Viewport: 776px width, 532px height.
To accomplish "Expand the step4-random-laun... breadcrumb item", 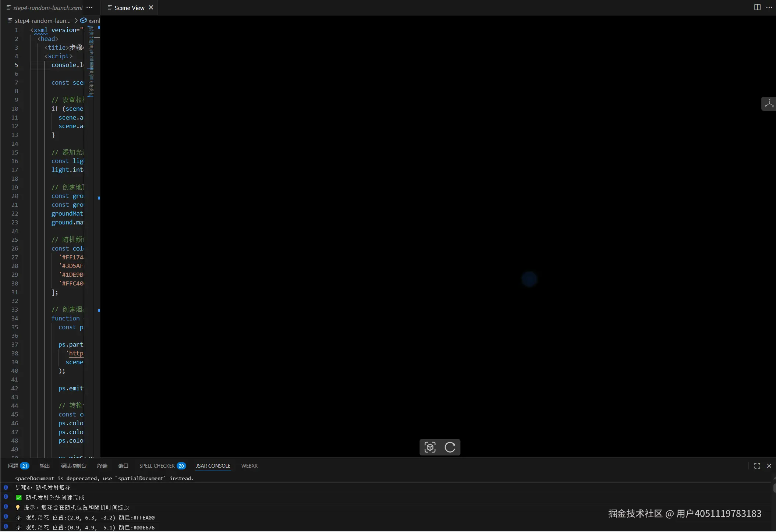I will 42,21.
